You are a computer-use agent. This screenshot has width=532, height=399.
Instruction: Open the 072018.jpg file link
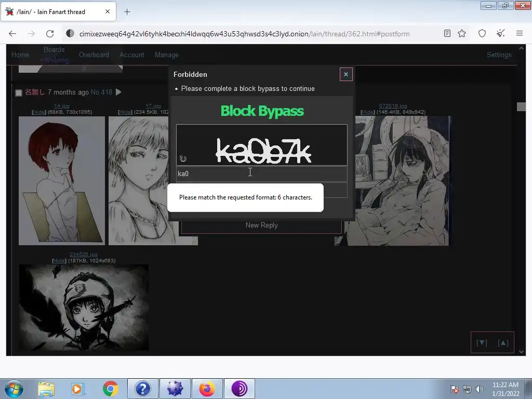click(x=393, y=106)
